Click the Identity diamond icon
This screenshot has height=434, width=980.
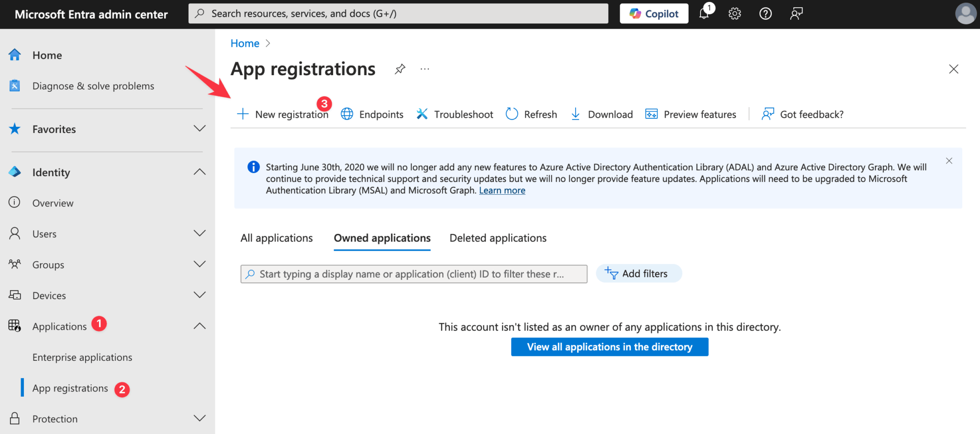pos(15,172)
